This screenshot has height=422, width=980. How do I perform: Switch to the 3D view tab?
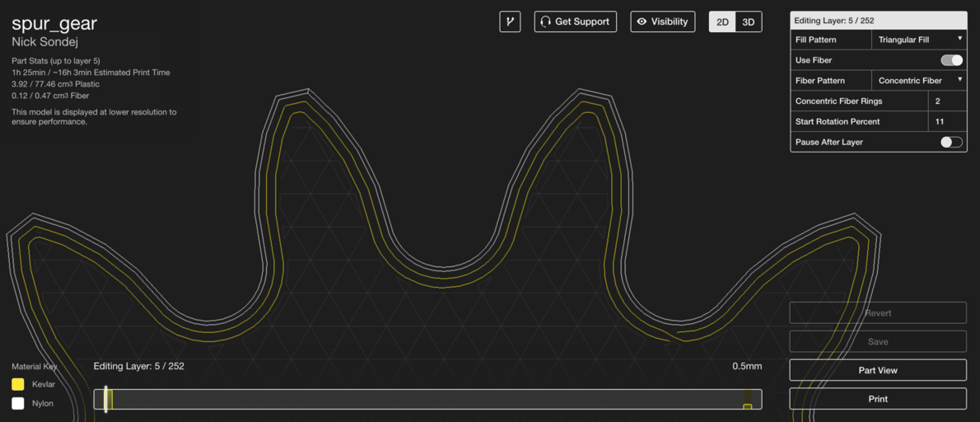tap(749, 22)
